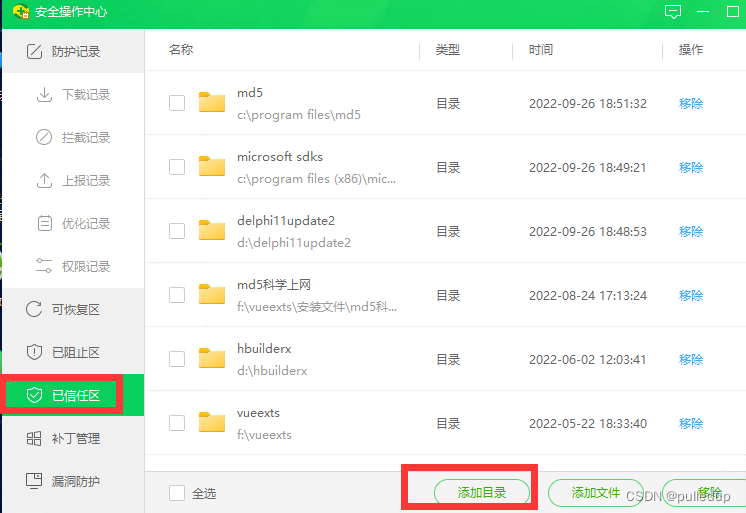746x513 pixels.
Task: Switch to 已阻止区 in sidebar
Action: (x=73, y=352)
